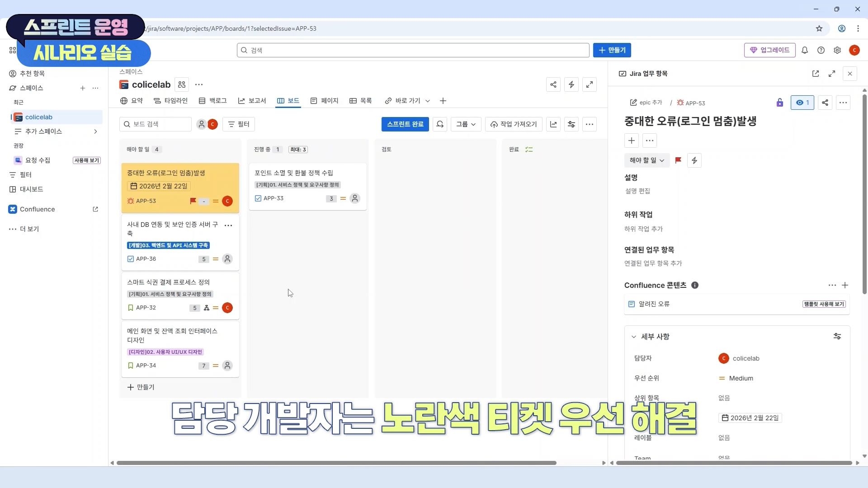Open the notifications bell icon
This screenshot has width=868, height=488.
coord(805,50)
